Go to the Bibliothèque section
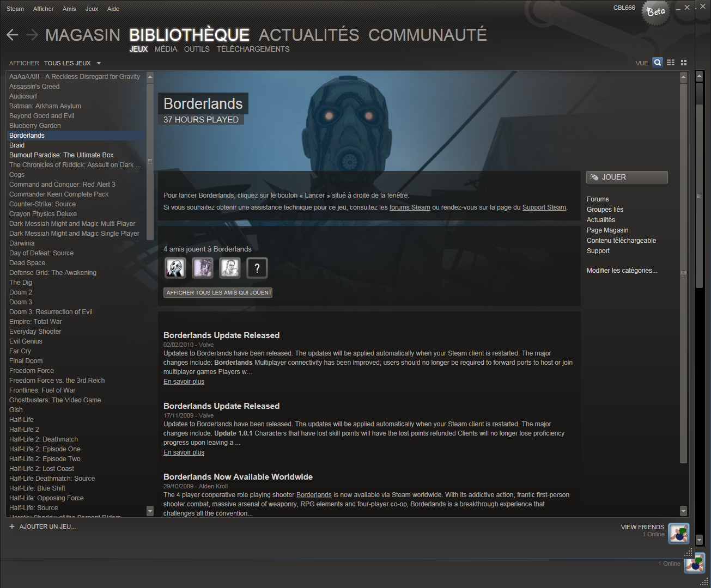The image size is (711, 588). [189, 35]
